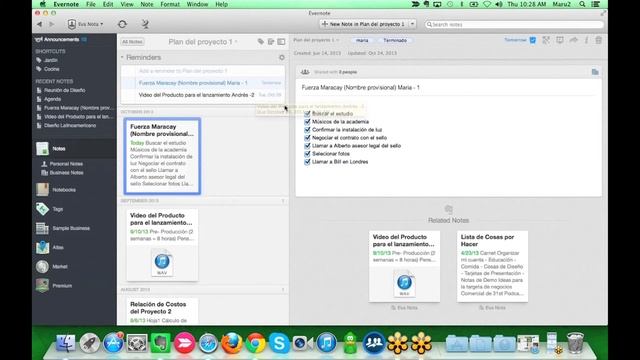The image size is (640, 360).
Task: Open Notes section in sidebar
Action: coord(74,149)
